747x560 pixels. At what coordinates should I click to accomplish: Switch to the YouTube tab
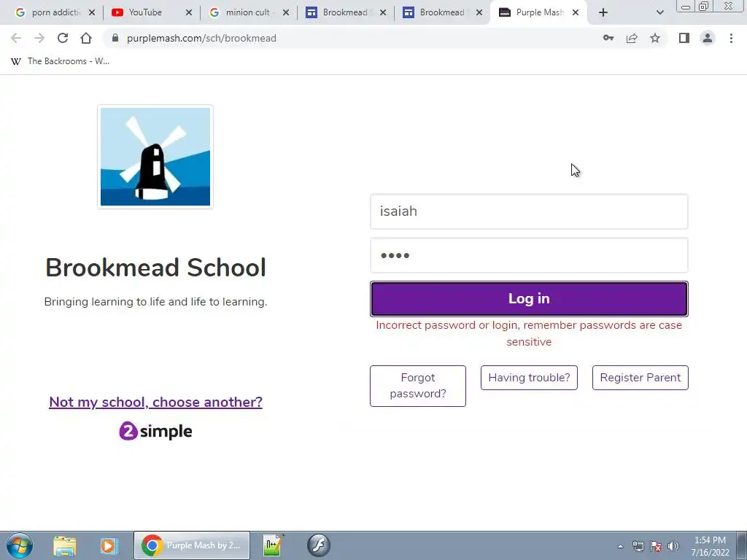(x=145, y=12)
